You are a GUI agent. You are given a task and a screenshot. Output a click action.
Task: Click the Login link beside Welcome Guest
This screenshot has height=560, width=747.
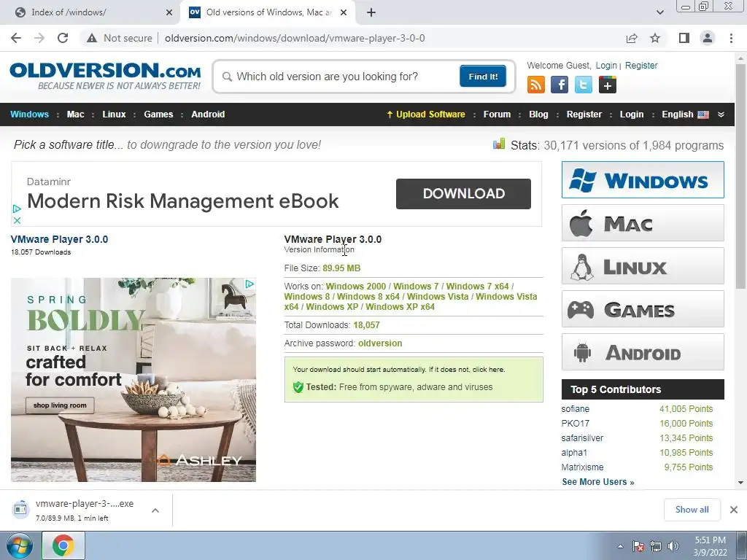click(x=606, y=65)
